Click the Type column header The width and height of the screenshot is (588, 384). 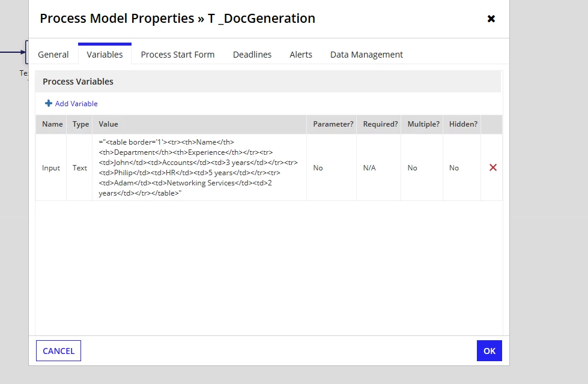(x=80, y=124)
